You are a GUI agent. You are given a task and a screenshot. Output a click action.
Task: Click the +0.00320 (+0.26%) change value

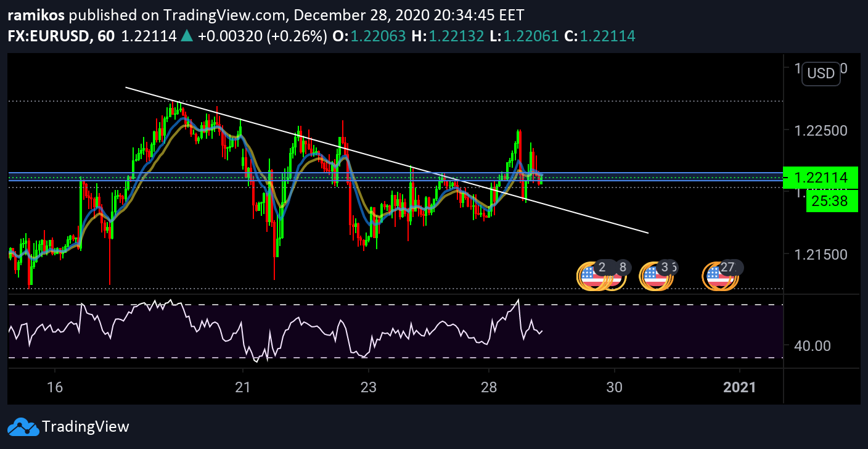[x=263, y=36]
